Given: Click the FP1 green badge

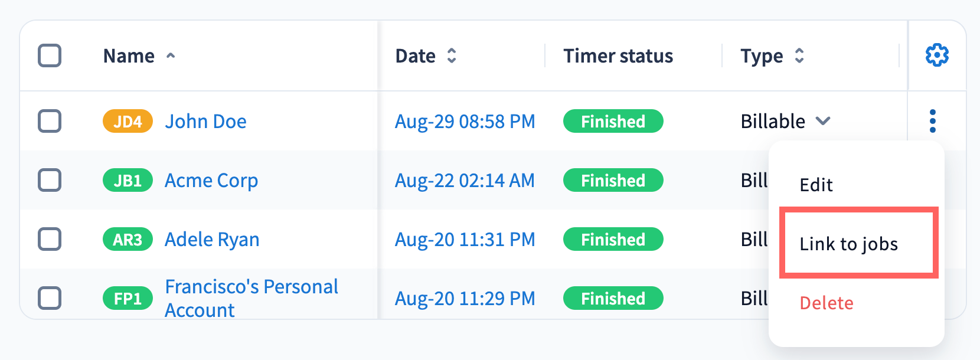Looking at the screenshot, I should (x=128, y=299).
